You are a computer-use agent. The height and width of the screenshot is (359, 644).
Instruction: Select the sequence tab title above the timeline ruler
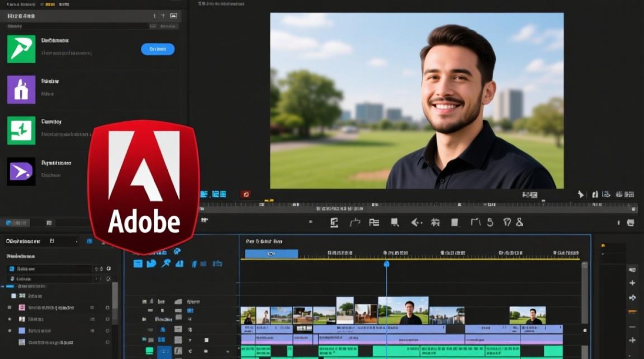tap(264, 242)
